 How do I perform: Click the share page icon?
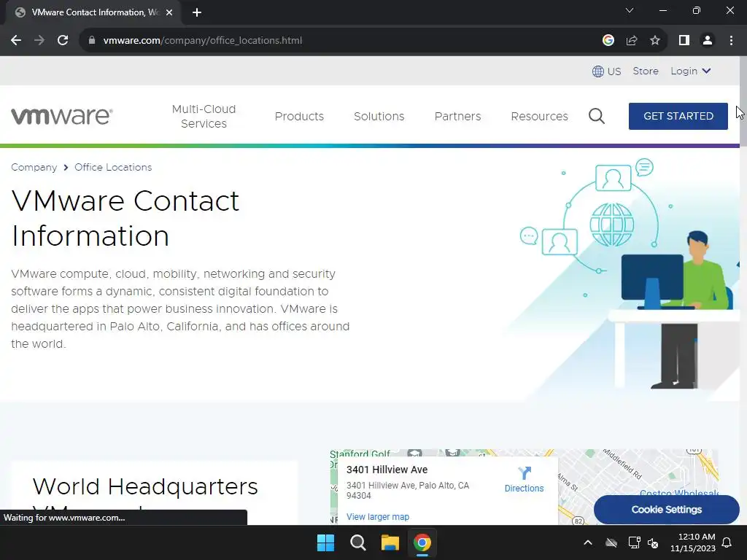[632, 41]
